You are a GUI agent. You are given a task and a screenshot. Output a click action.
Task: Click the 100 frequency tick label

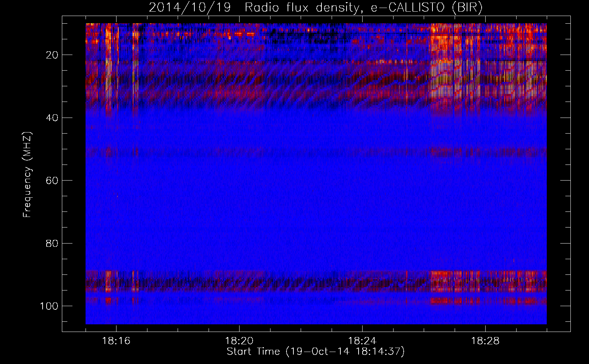pyautogui.click(x=49, y=306)
